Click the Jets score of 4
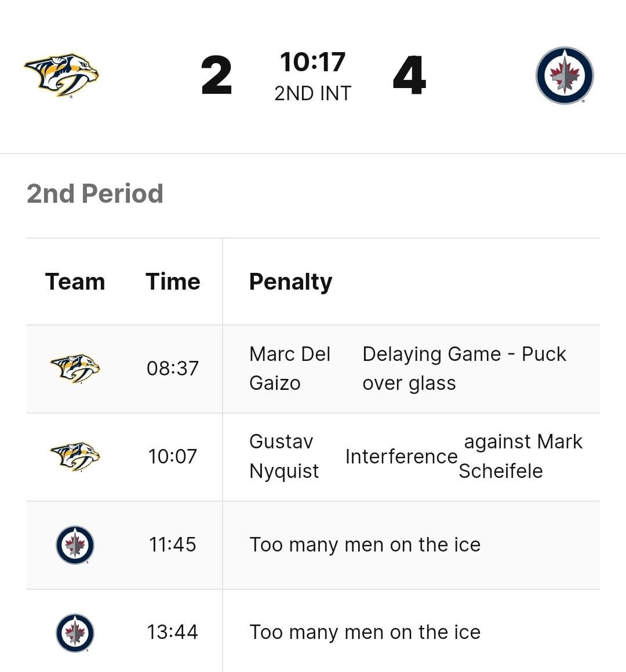 click(x=409, y=75)
